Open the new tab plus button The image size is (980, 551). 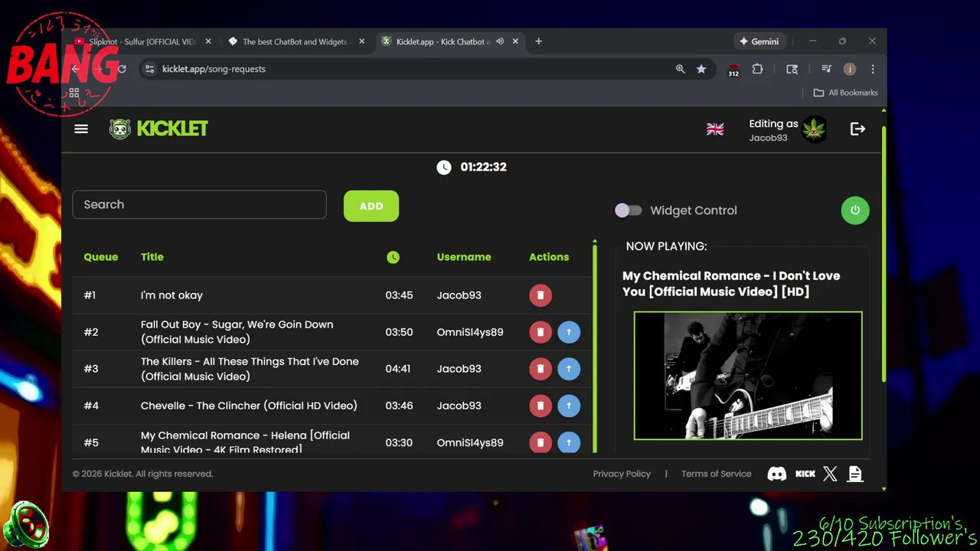point(538,41)
